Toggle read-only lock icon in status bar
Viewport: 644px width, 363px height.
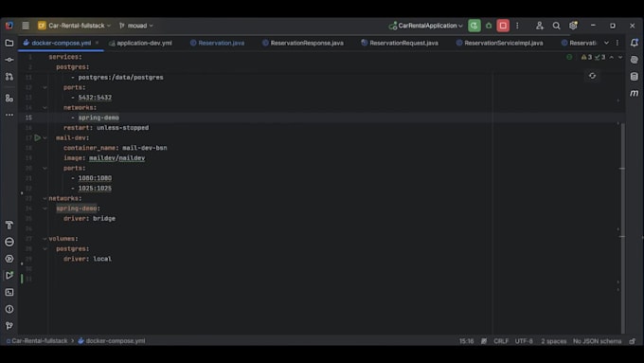[x=633, y=341]
